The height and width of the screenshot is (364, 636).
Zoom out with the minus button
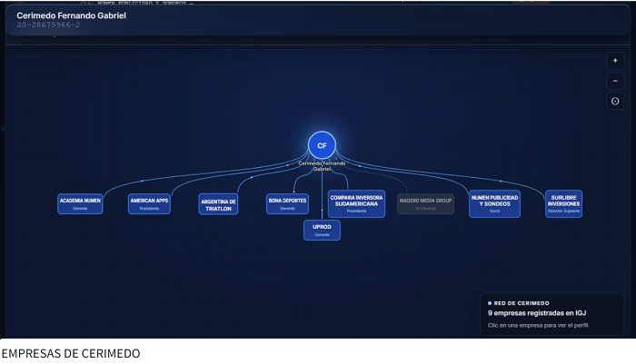point(615,81)
